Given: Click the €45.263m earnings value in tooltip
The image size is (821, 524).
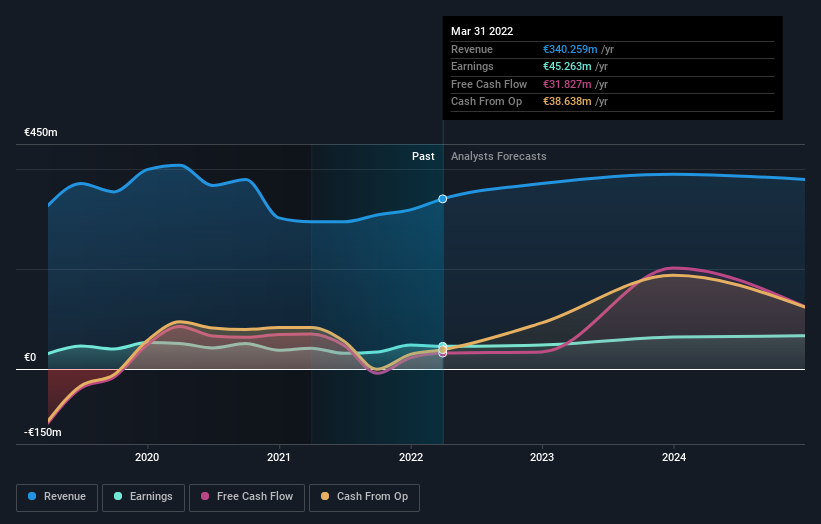Looking at the screenshot, I should tap(567, 66).
